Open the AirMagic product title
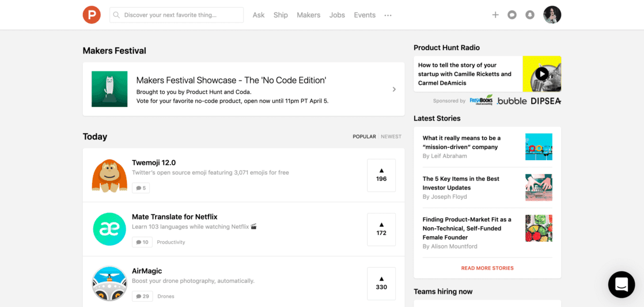Image resolution: width=644 pixels, height=307 pixels. point(147,271)
